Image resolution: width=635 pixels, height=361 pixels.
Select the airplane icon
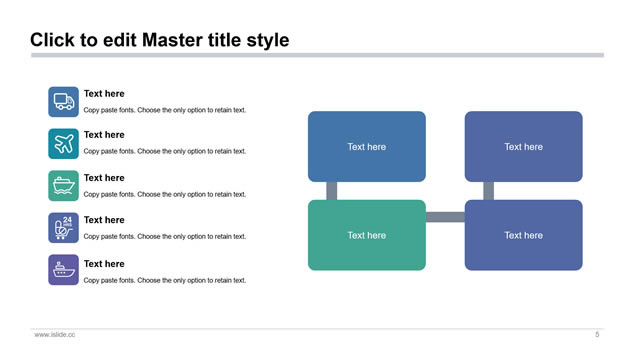[64, 144]
